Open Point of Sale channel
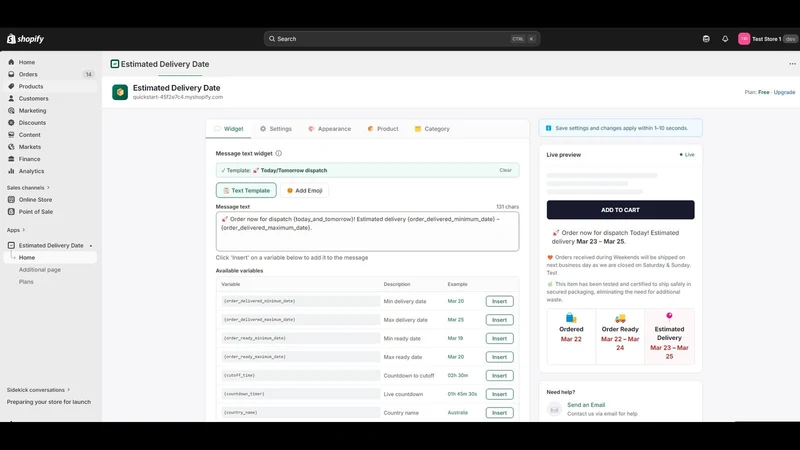Viewport: 800px width, 450px height. point(36,212)
